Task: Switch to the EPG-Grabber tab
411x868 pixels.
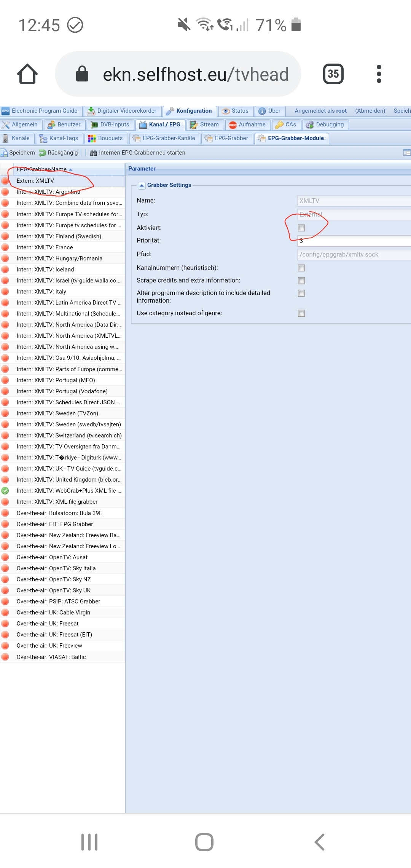Action: 227,138
